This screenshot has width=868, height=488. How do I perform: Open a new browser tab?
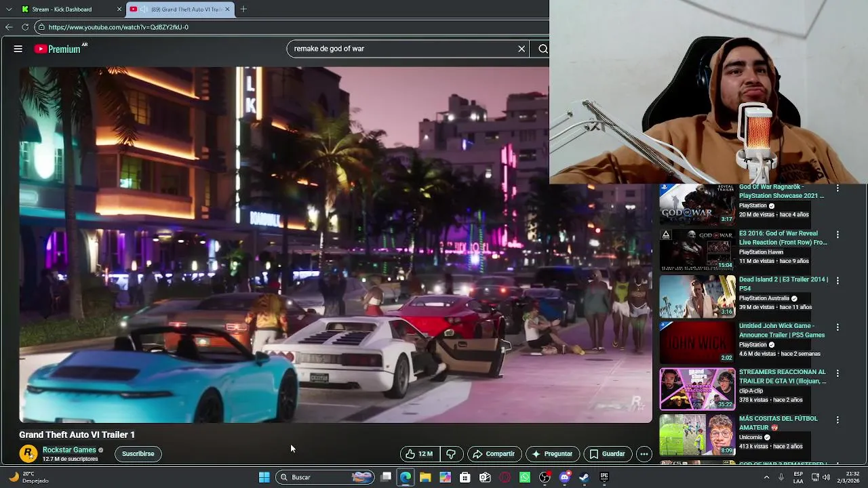point(243,9)
